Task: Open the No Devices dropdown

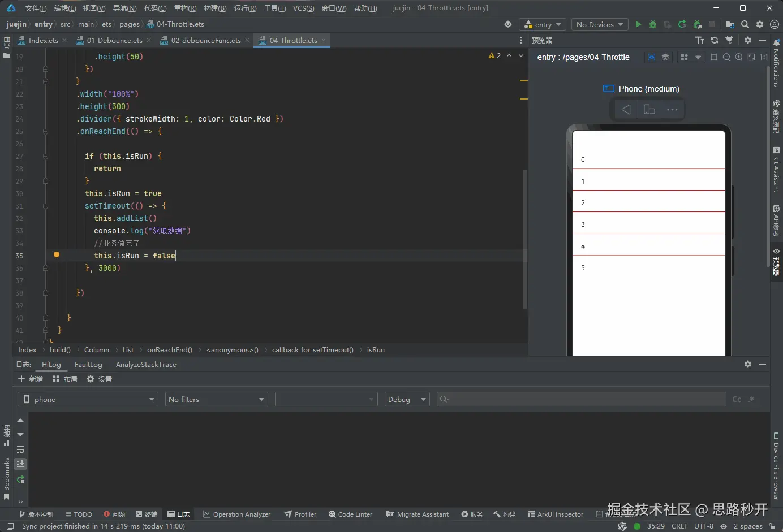Action: click(x=599, y=24)
